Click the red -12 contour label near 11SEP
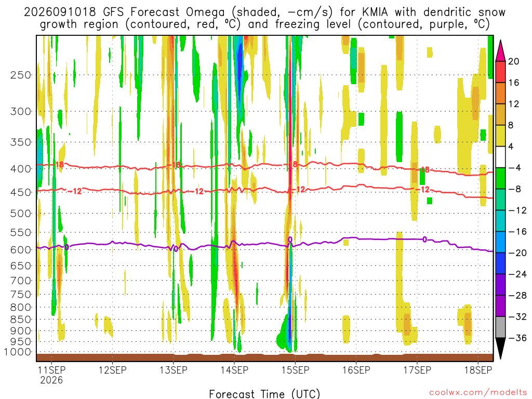 (75, 191)
